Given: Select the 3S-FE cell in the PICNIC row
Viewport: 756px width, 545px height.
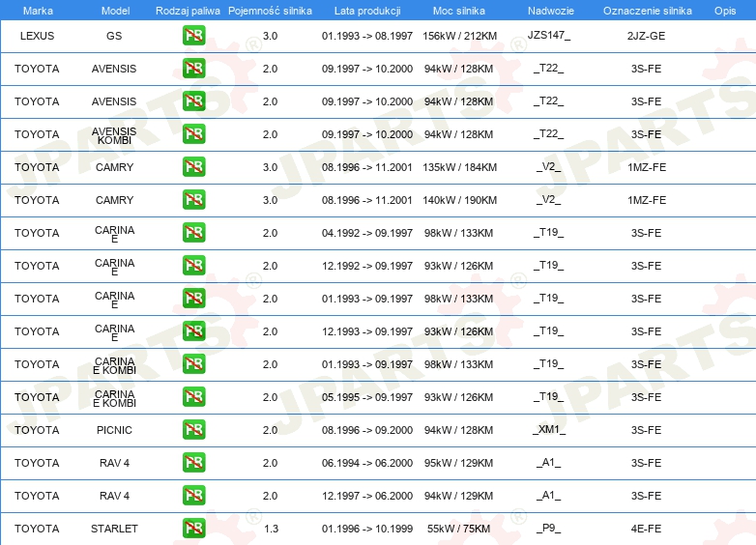Looking at the screenshot, I should click(646, 430).
